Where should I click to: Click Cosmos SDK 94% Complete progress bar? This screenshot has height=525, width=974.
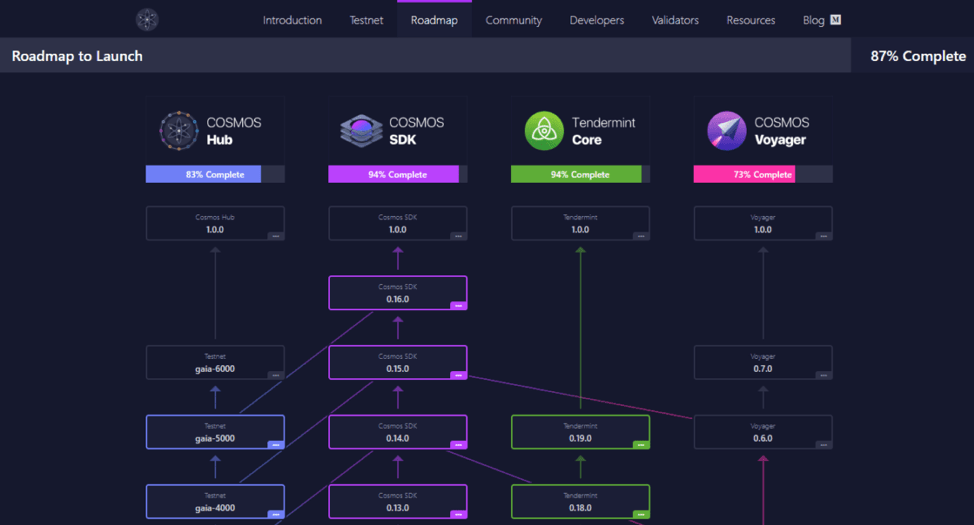(398, 175)
